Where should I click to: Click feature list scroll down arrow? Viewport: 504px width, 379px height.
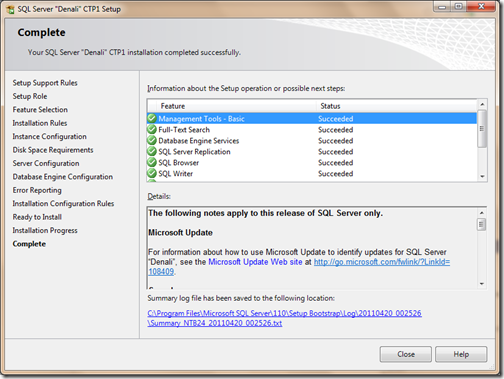[x=482, y=176]
